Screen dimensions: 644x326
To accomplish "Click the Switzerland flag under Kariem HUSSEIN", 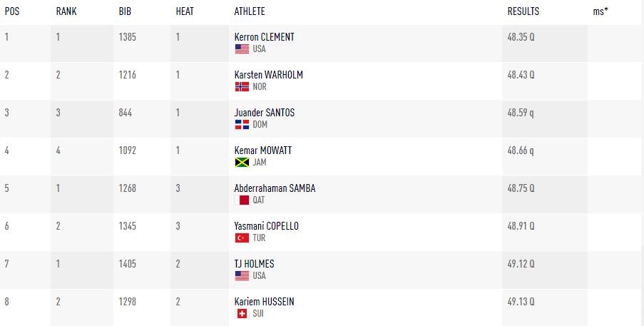I will [242, 313].
